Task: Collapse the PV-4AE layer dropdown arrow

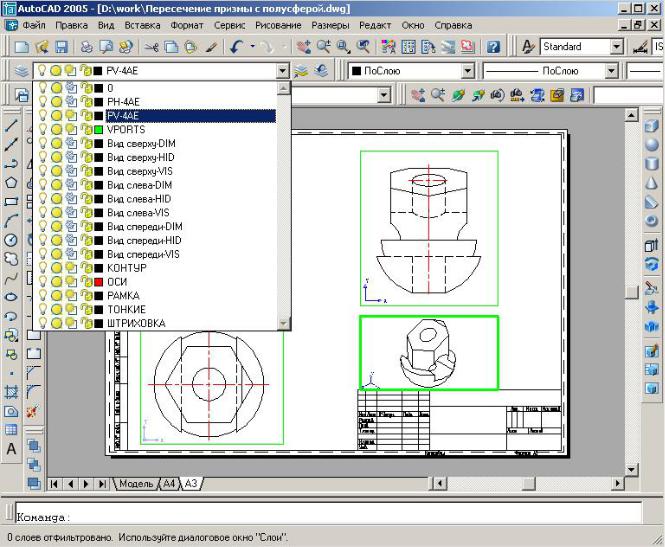Action: 283,70
